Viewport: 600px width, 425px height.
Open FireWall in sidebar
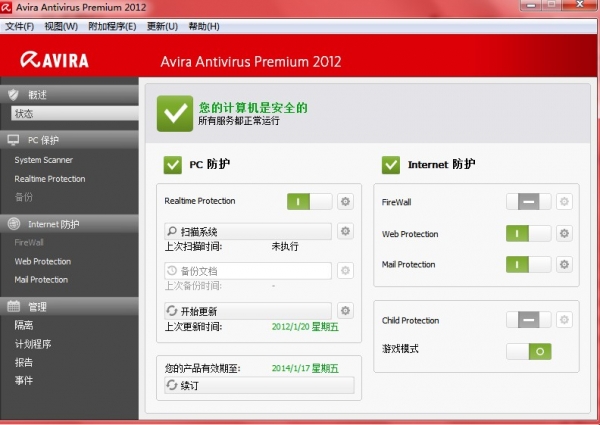point(29,242)
